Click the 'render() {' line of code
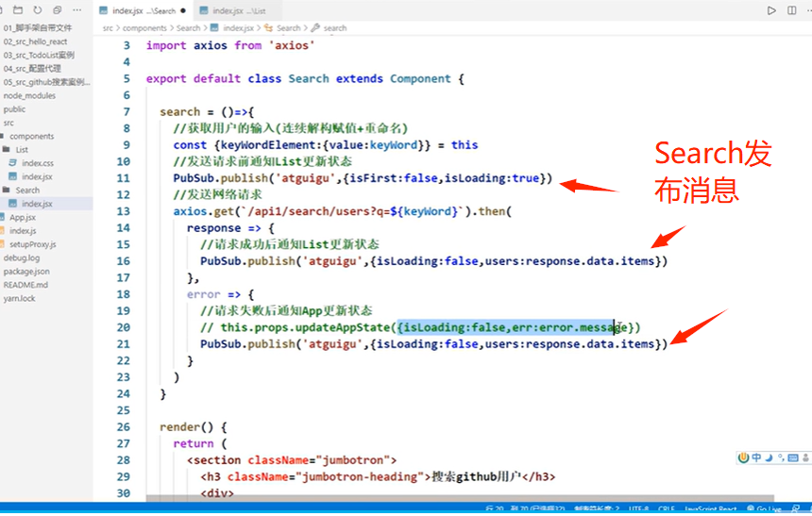Viewport: 812px width, 516px height. pyautogui.click(x=194, y=427)
